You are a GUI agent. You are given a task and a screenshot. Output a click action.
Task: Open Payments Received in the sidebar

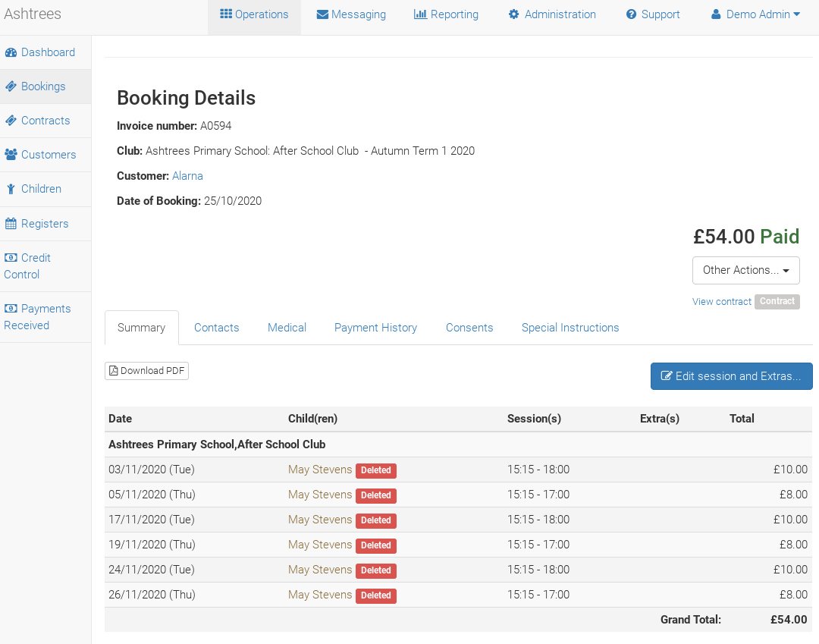tap(45, 316)
